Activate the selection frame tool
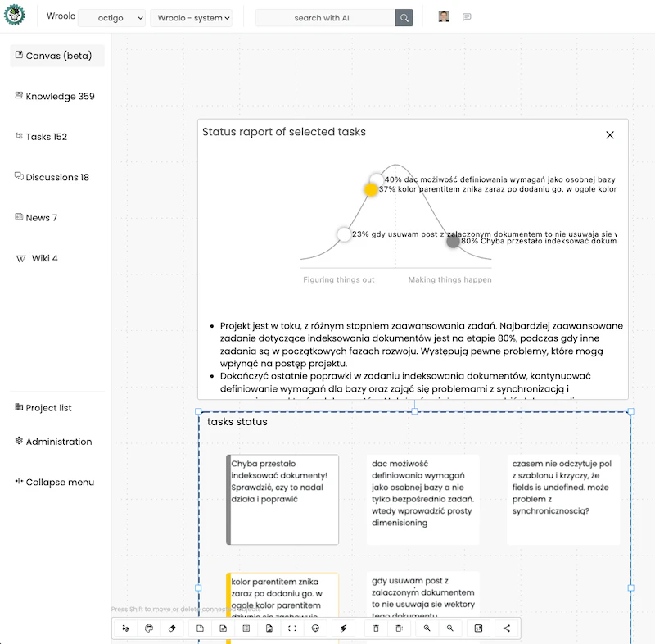 click(x=291, y=628)
